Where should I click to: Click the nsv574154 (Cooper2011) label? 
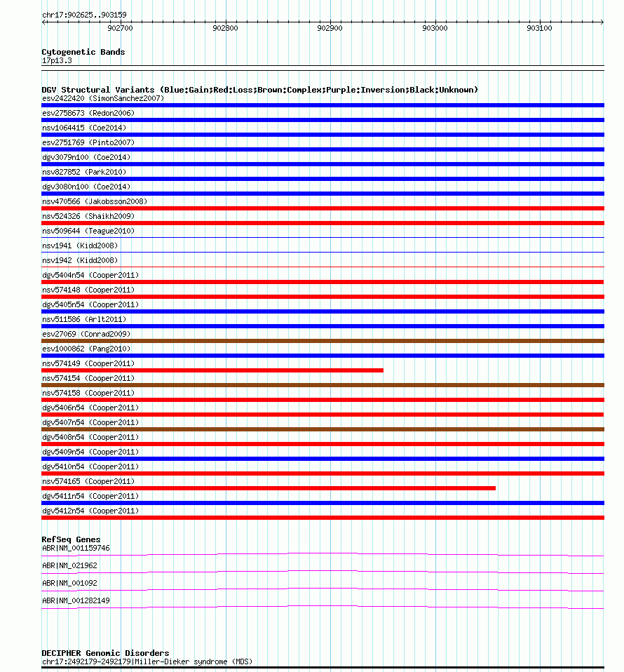click(x=88, y=378)
